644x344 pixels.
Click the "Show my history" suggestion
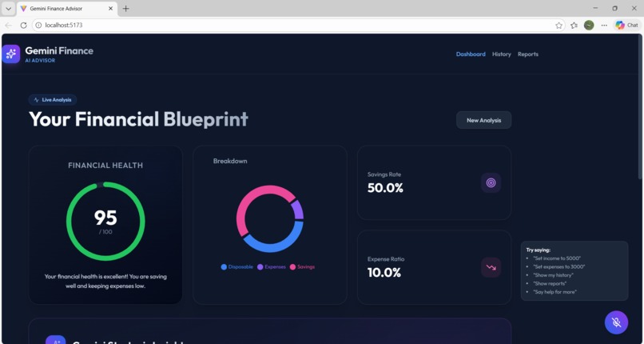click(553, 275)
